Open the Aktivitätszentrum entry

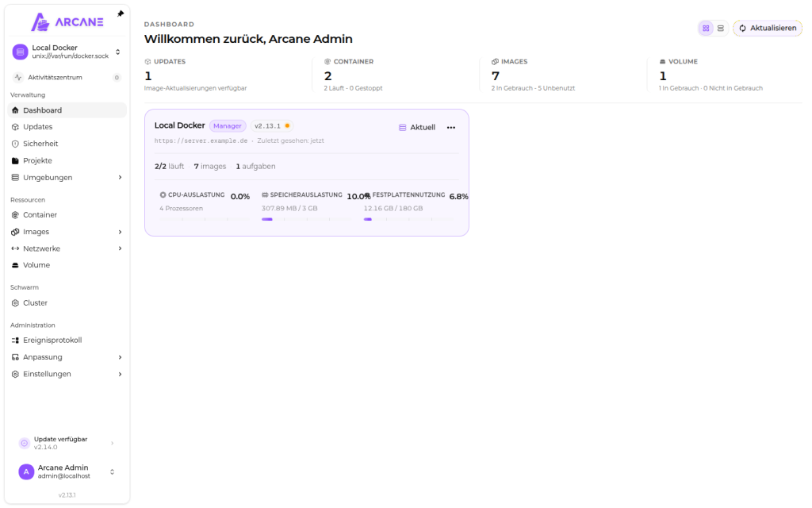(67, 77)
